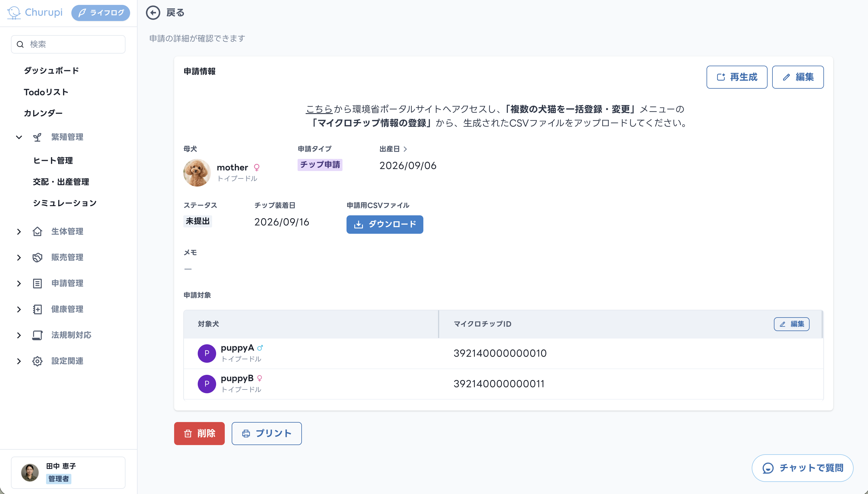Open 田中 恵子 user profile card
868x494 pixels.
click(68, 473)
